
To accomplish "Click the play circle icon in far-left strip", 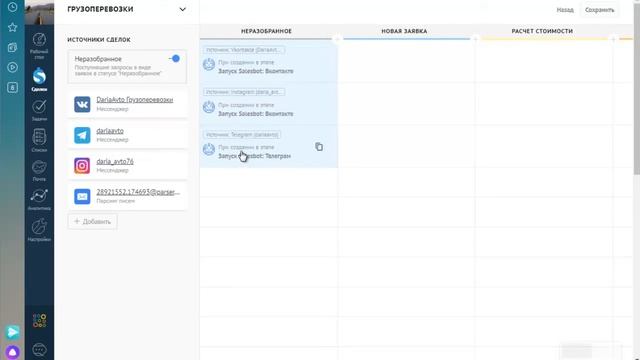I will click(12, 67).
